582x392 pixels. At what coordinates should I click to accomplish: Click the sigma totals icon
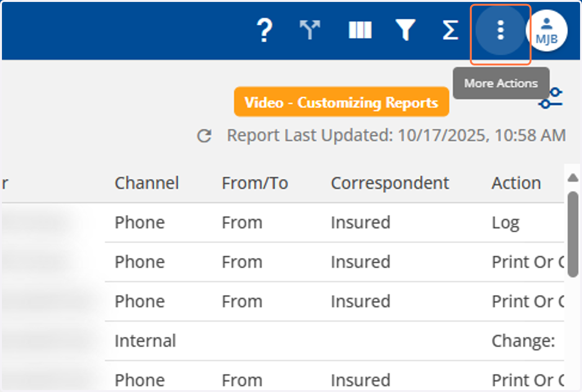[x=450, y=31]
